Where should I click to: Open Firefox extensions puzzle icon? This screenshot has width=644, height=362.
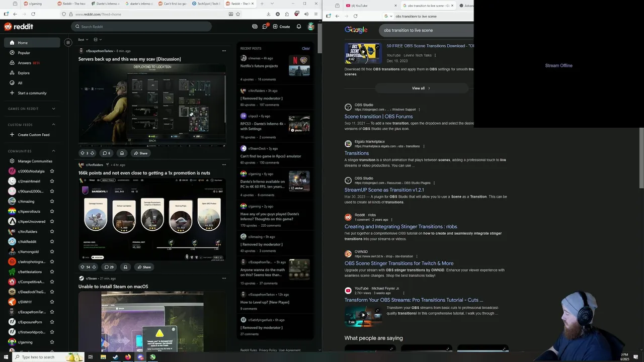pos(287,14)
